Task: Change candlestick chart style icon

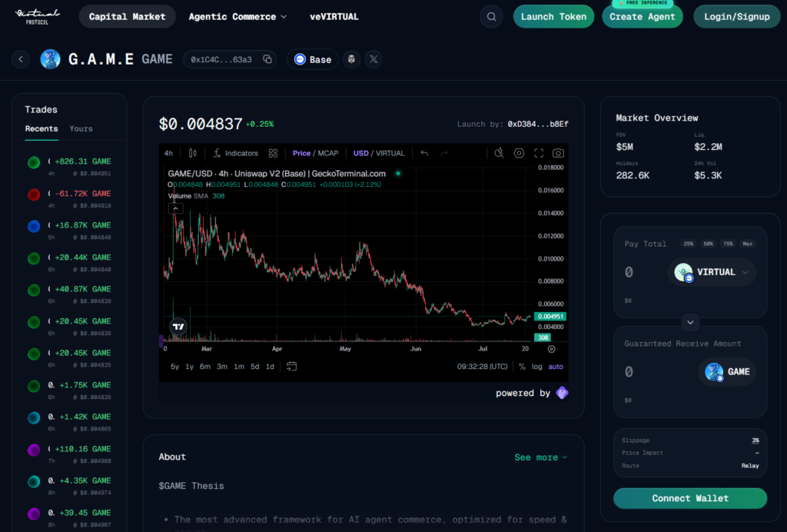Action: [x=193, y=153]
